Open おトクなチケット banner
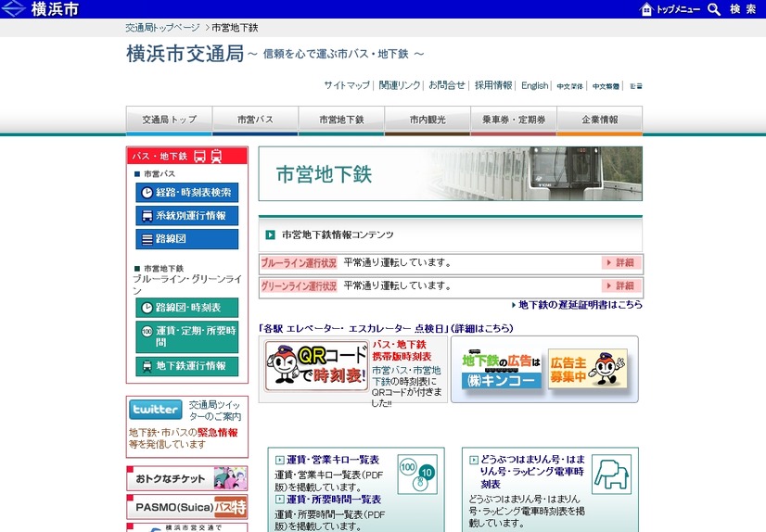The width and height of the screenshot is (766, 532). [187, 478]
